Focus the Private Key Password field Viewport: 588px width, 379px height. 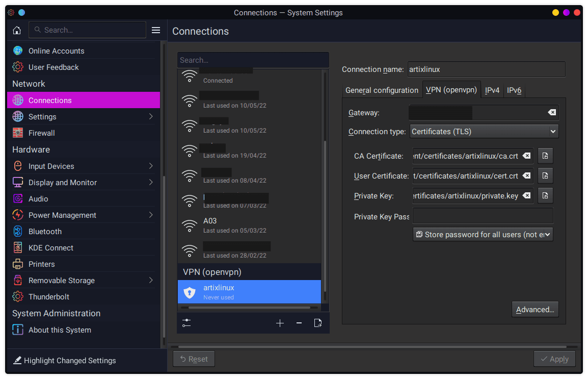483,216
